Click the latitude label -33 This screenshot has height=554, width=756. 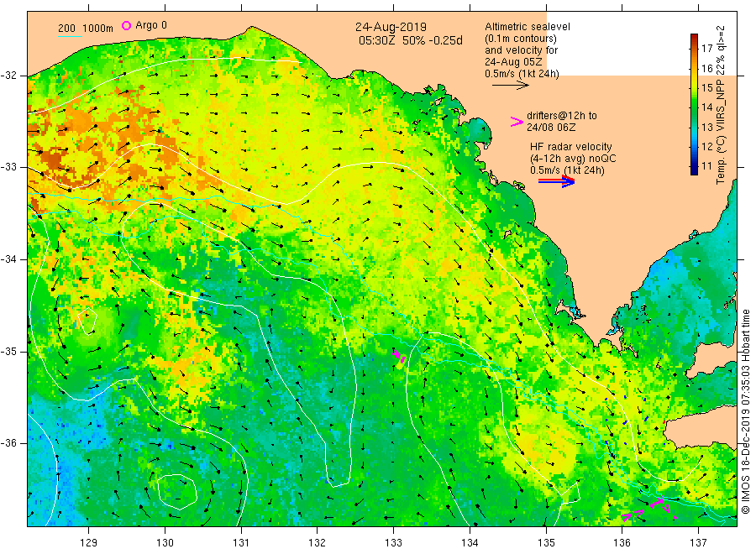(8, 167)
